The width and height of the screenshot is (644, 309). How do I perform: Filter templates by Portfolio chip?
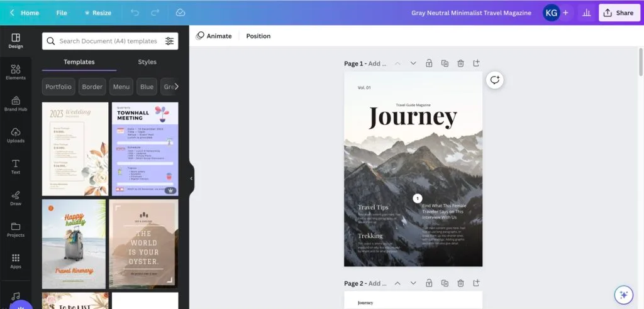tap(58, 87)
